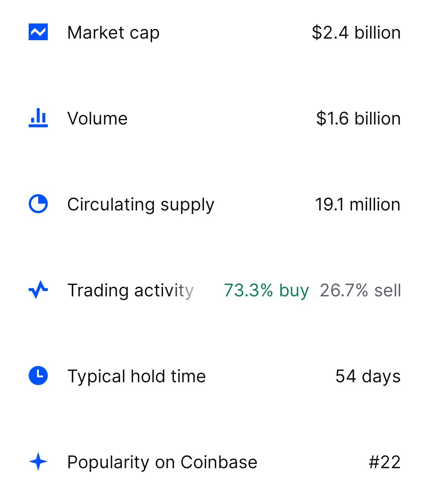This screenshot has height=504, width=430.
Task: Select the Popularity on Coinbase label
Action: pyautogui.click(x=162, y=463)
